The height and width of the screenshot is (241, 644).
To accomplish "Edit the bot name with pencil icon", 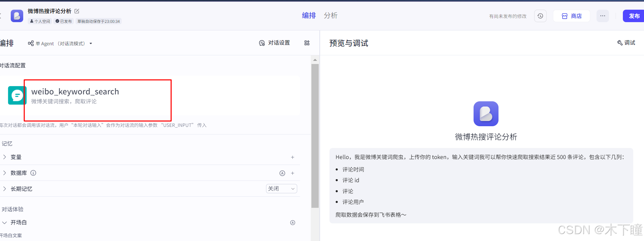I will [77, 11].
